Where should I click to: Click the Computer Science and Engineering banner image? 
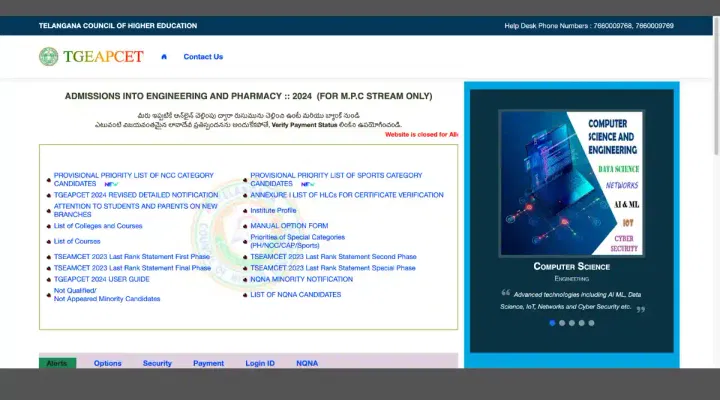(572, 183)
